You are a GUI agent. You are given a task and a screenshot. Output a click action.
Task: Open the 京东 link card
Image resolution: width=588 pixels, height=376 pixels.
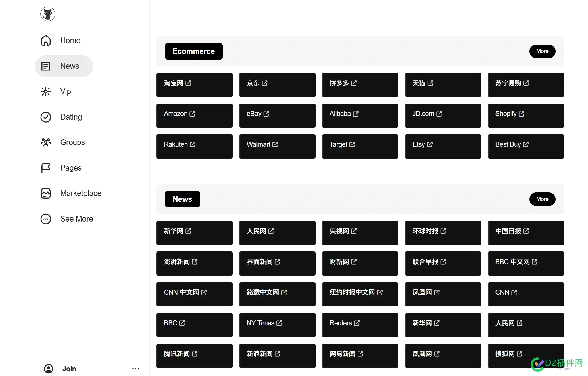click(x=277, y=85)
